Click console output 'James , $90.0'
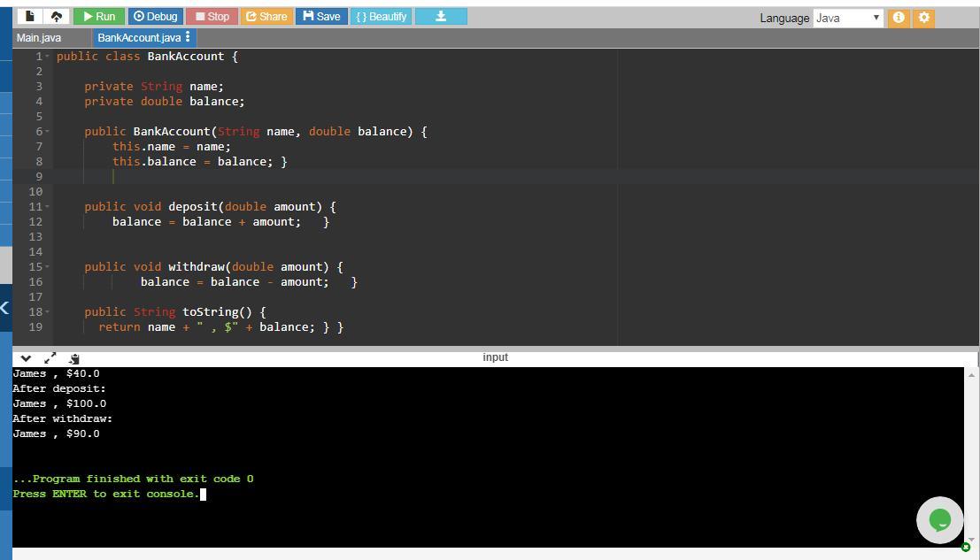980x560 pixels. pos(57,433)
